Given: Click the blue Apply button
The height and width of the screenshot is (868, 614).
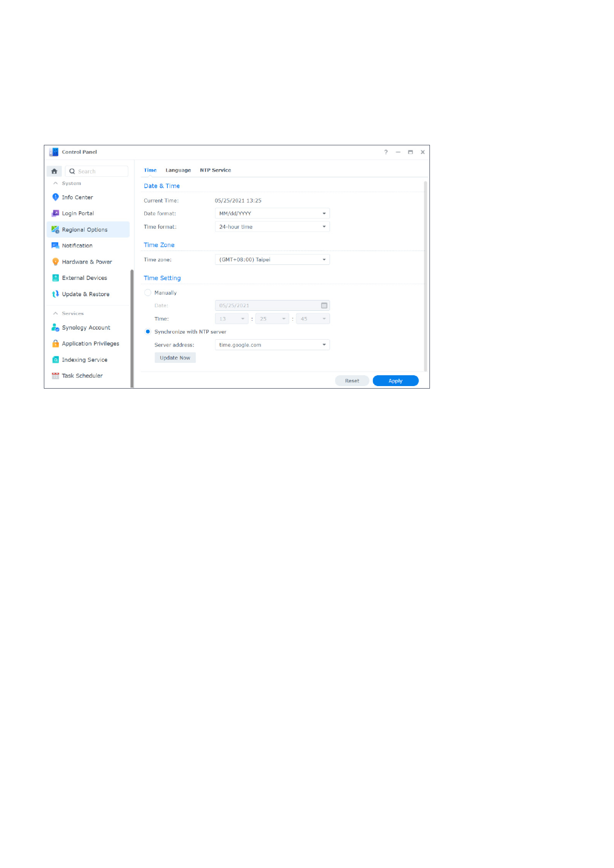Looking at the screenshot, I should coord(395,381).
